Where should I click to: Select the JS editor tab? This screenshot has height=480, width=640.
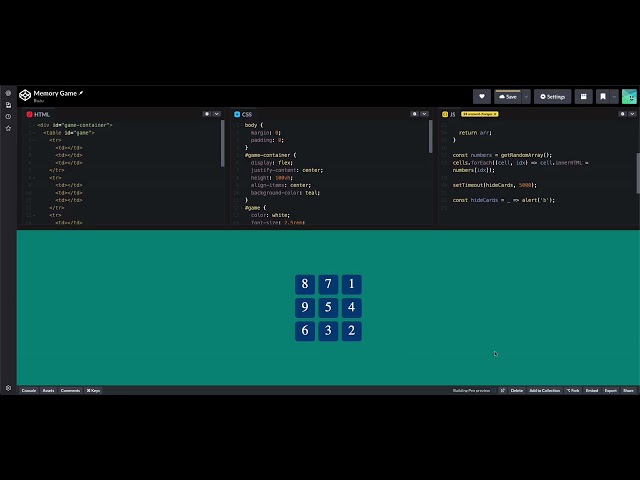449,114
